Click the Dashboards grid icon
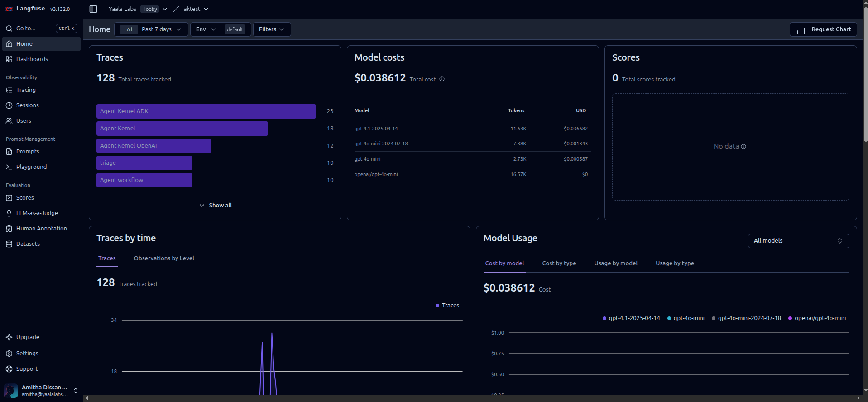 click(x=9, y=59)
